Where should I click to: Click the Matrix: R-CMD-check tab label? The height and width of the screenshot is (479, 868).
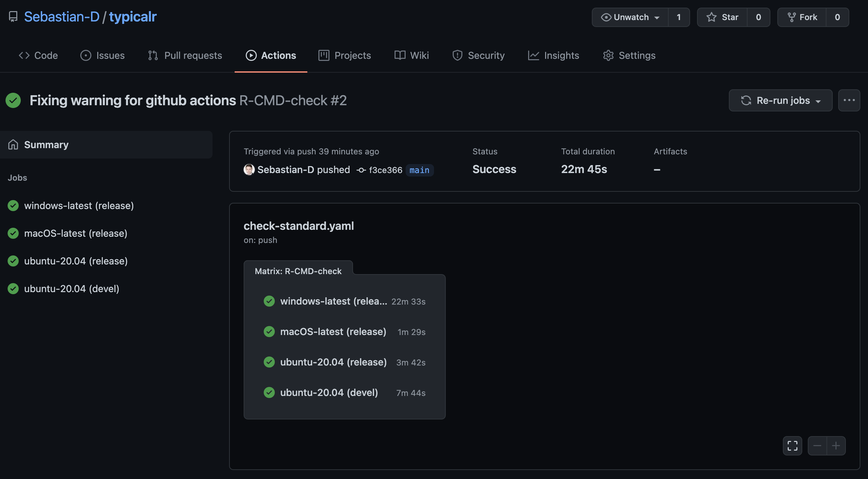298,271
